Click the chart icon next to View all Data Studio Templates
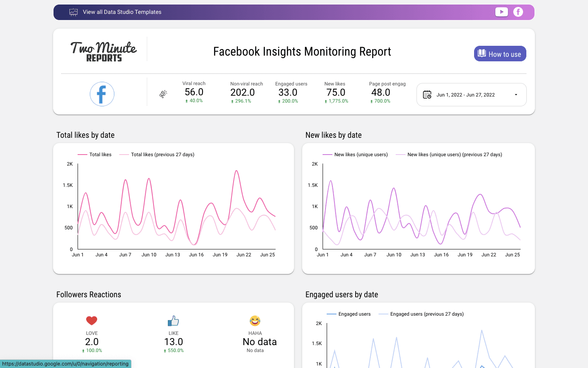The width and height of the screenshot is (588, 368). pos(73,12)
